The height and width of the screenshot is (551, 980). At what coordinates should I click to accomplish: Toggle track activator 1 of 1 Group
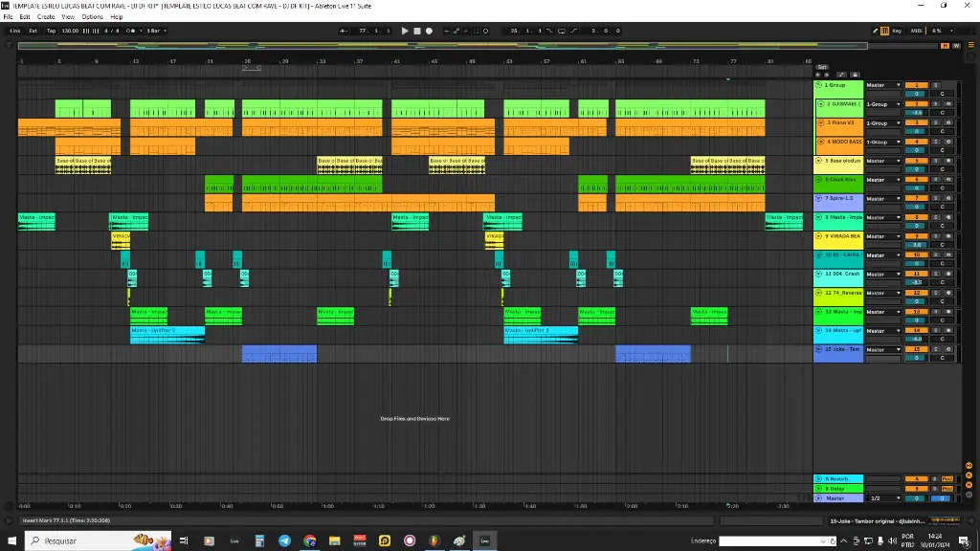917,85
